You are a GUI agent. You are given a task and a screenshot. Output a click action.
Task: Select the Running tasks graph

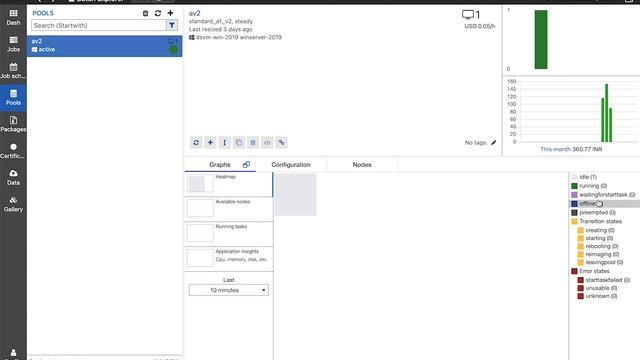tap(229, 234)
